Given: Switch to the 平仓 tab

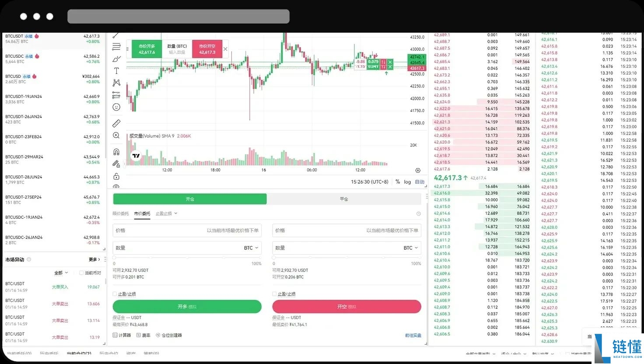Looking at the screenshot, I should (x=344, y=199).
